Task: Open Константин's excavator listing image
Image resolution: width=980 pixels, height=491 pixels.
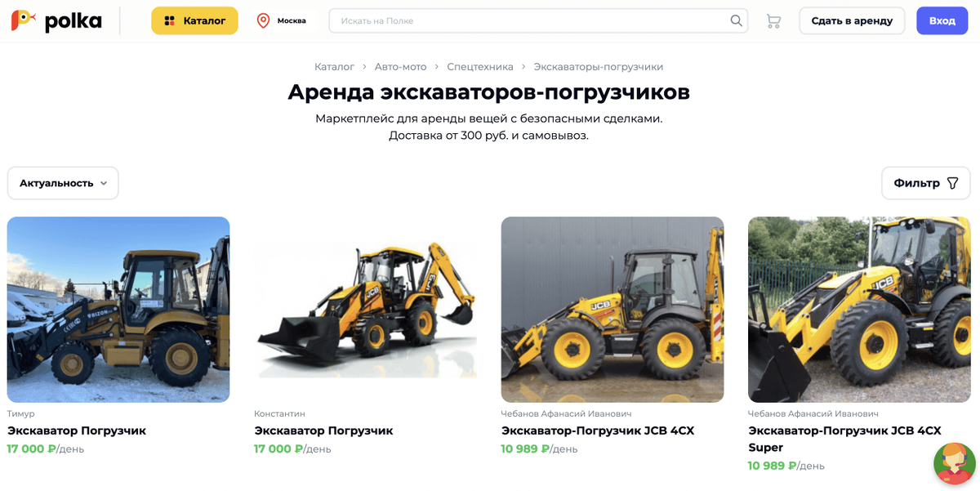Action: [x=365, y=310]
